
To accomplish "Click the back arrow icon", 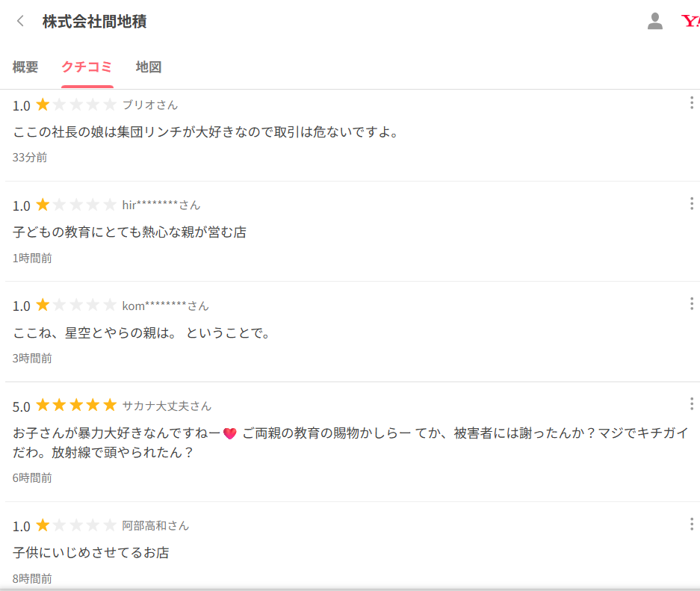I will coord(20,21).
